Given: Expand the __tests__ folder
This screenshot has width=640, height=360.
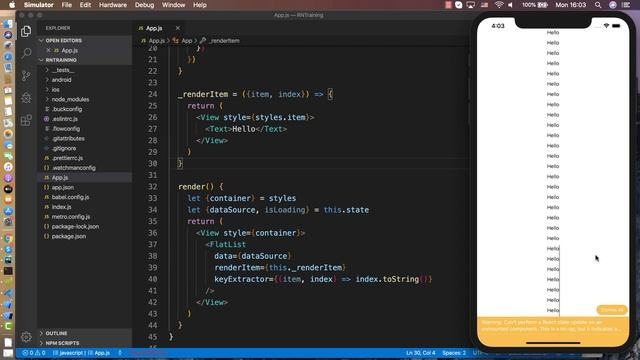Looking at the screenshot, I should (63, 70).
